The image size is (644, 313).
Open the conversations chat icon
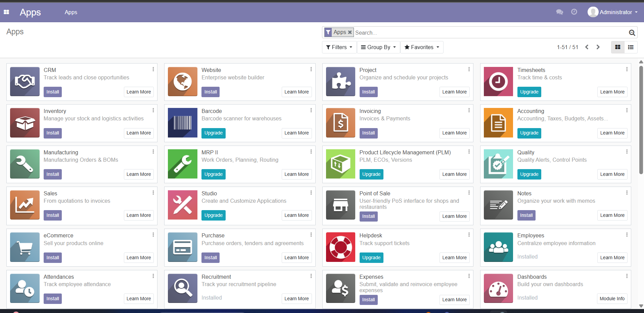coord(559,12)
